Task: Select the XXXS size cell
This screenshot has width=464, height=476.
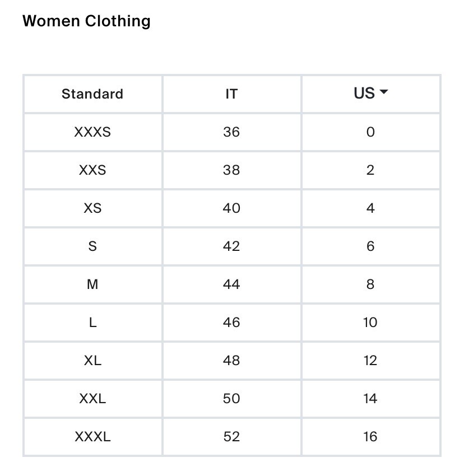Action: click(x=92, y=132)
